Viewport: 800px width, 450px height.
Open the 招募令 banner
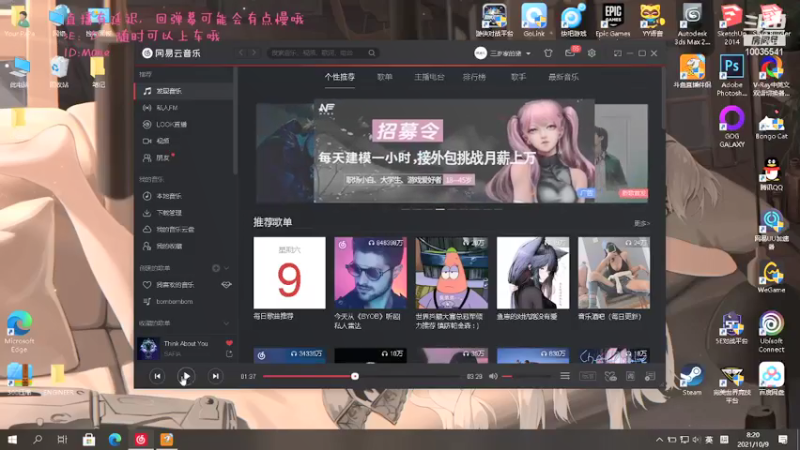(452, 153)
